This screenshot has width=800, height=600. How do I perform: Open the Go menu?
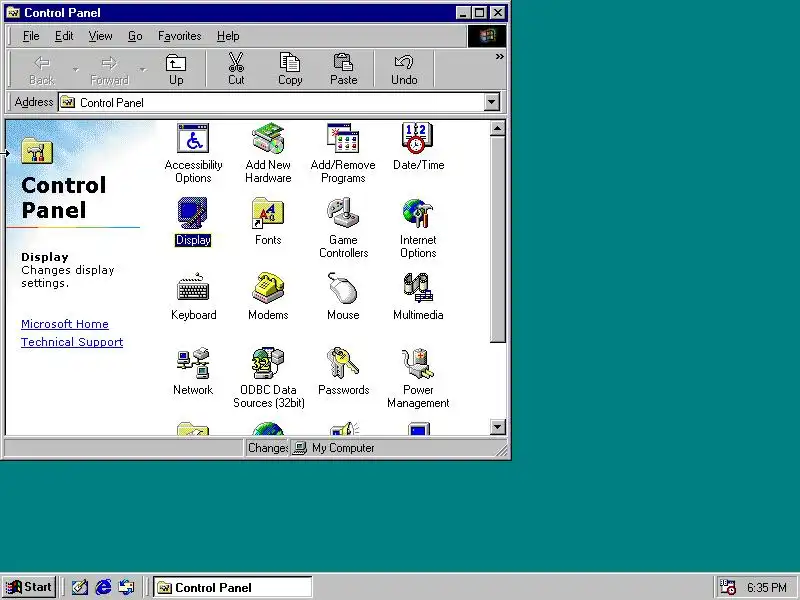135,36
